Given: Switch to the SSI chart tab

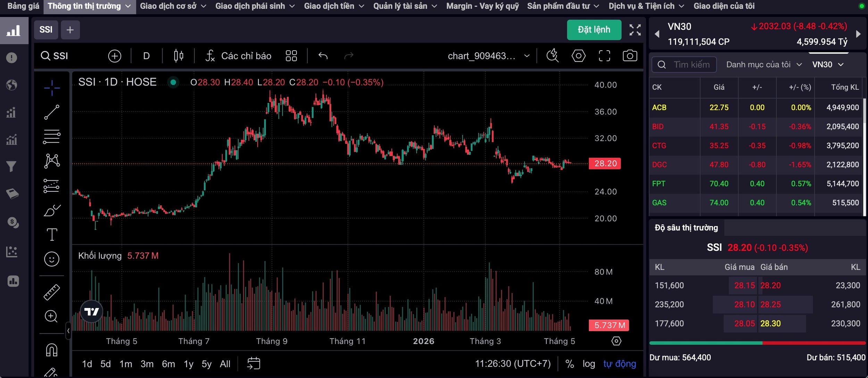Looking at the screenshot, I should 46,30.
